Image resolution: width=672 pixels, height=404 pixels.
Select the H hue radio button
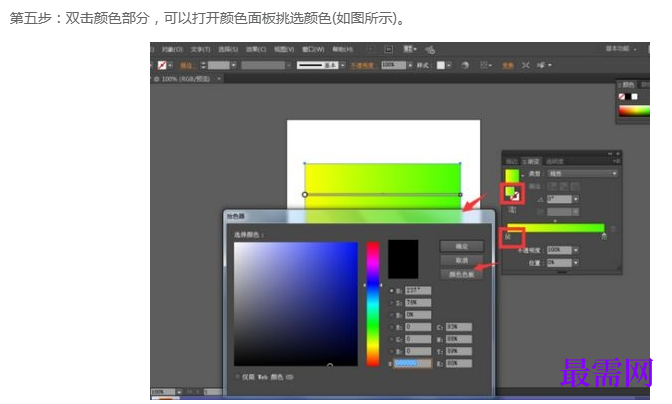392,290
